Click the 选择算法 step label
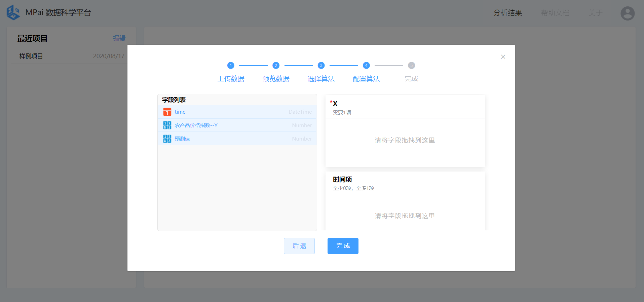 (x=321, y=79)
